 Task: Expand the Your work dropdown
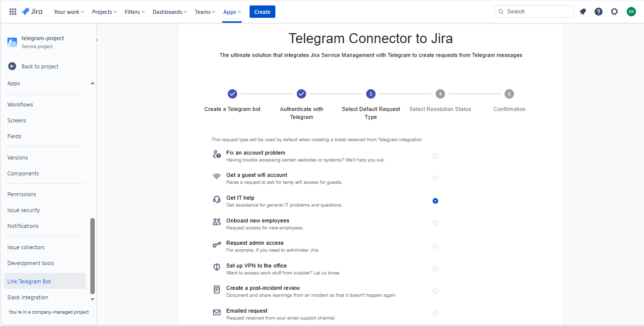69,12
